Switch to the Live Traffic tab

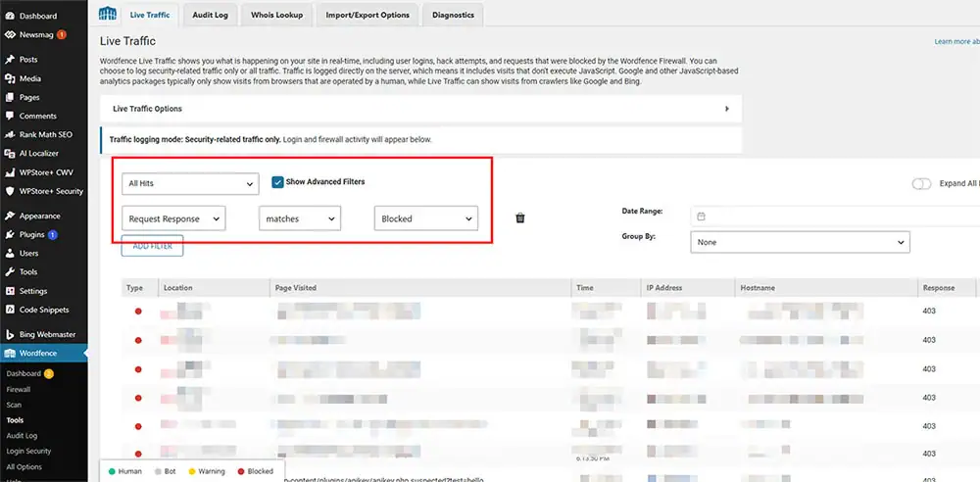click(x=149, y=15)
